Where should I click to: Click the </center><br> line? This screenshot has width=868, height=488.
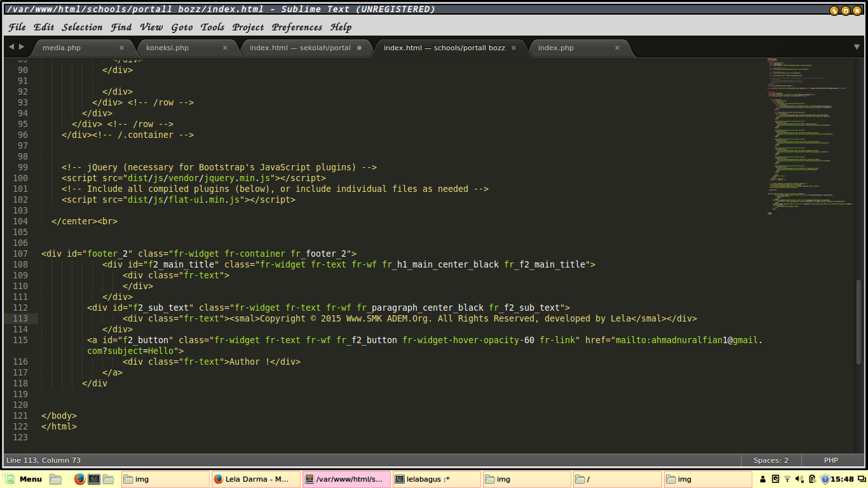[x=85, y=221]
